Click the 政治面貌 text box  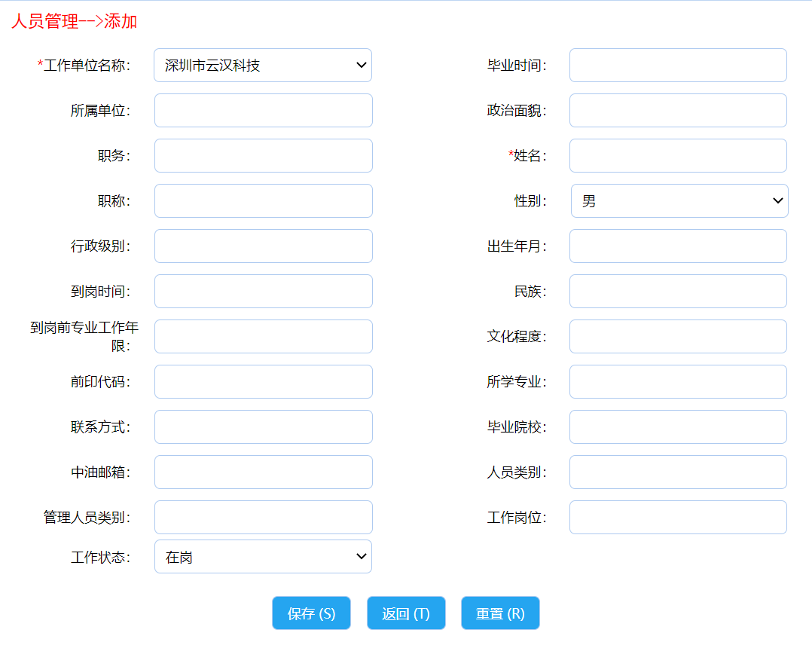tap(677, 111)
